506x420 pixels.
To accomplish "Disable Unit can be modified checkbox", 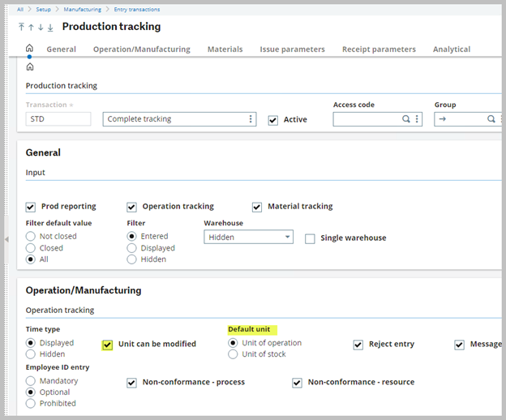I will tap(107, 345).
